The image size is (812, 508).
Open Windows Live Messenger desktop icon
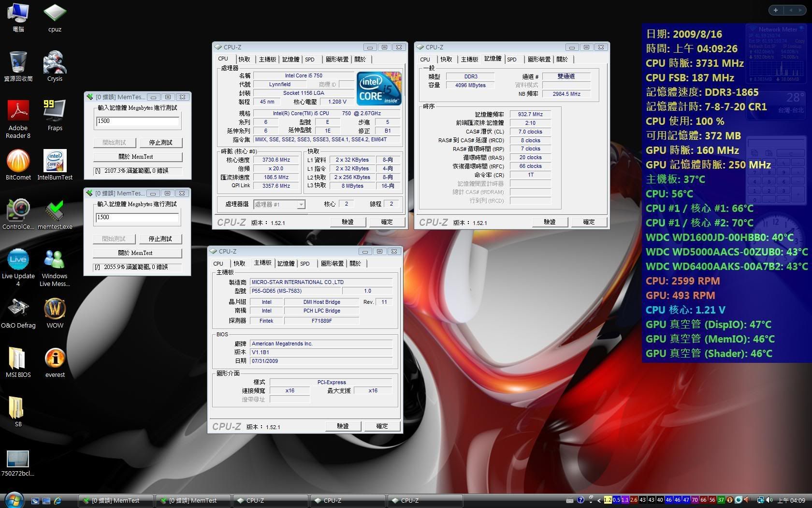tap(55, 267)
